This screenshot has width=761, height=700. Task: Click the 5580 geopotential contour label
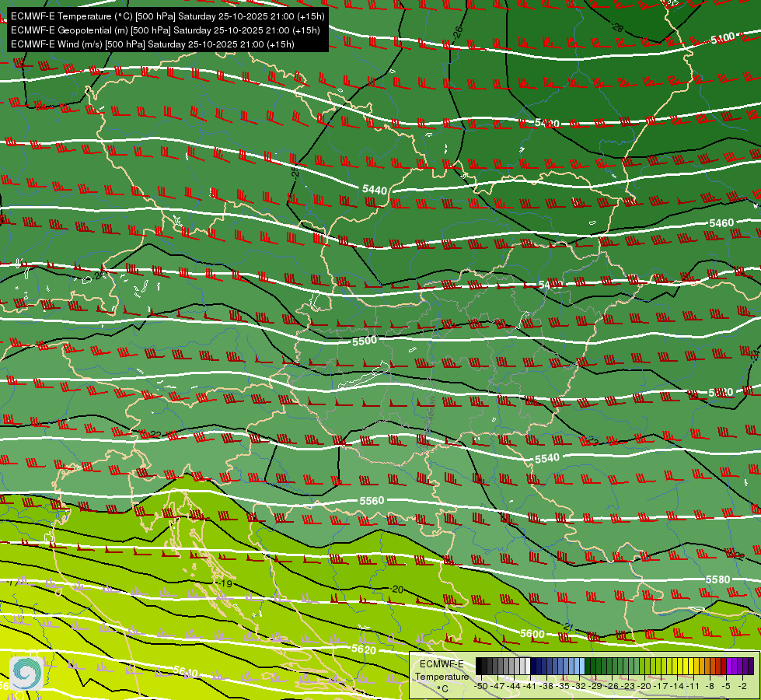(x=717, y=579)
